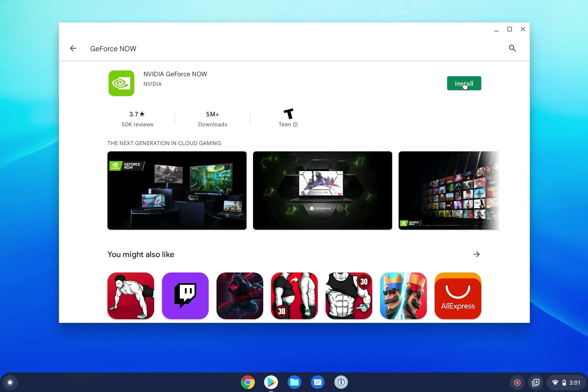Open the launcher button on the shelf
This screenshot has height=392, width=588.
pyautogui.click(x=10, y=383)
